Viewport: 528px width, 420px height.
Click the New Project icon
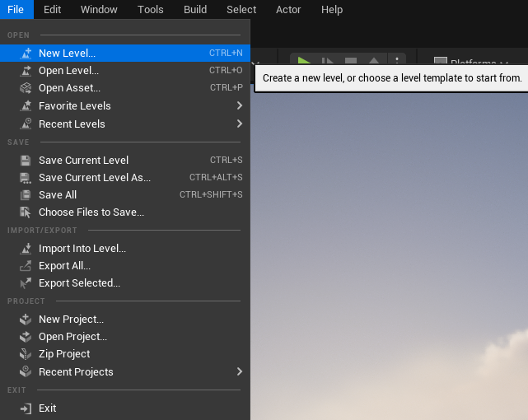coord(26,320)
